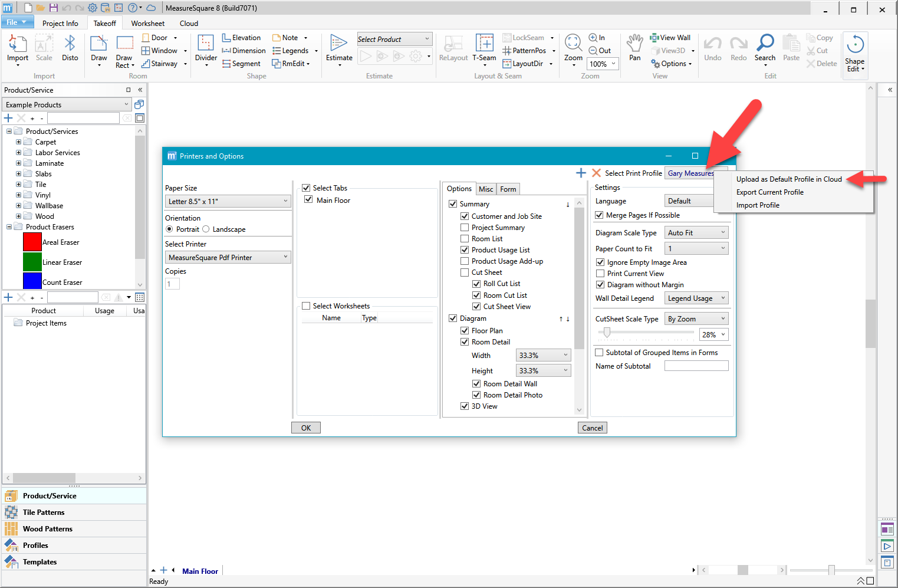This screenshot has height=588, width=898.
Task: Open the Worksheet ribbon tab
Action: tap(148, 24)
